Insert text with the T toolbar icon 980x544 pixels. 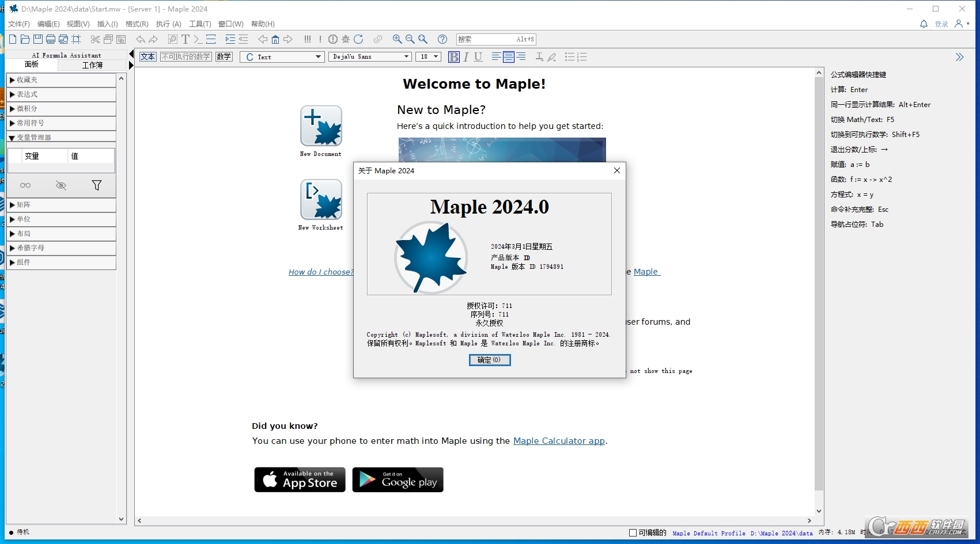[186, 39]
